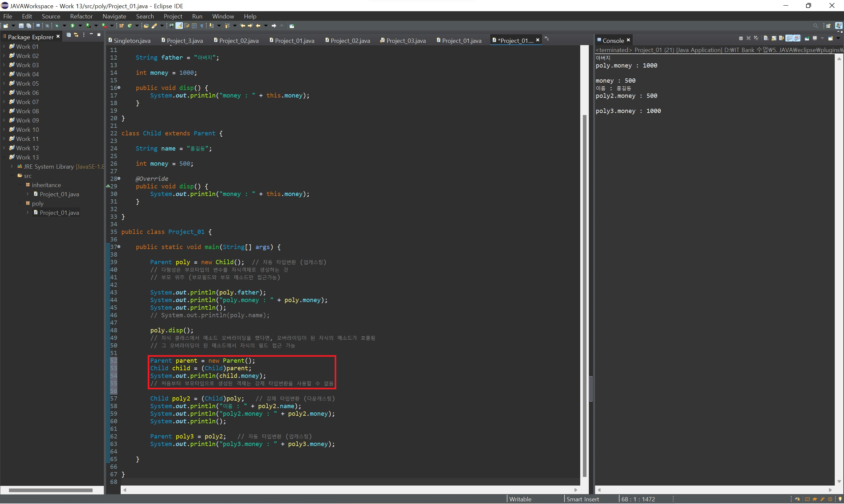Screen dimensions: 844x504
Task: Select the JRE System Library entry
Action: pyautogui.click(x=48, y=166)
